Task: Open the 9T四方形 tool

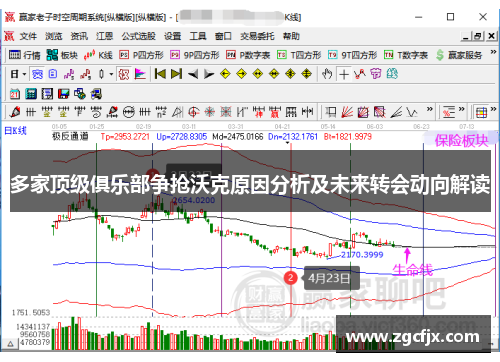Action: point(352,55)
